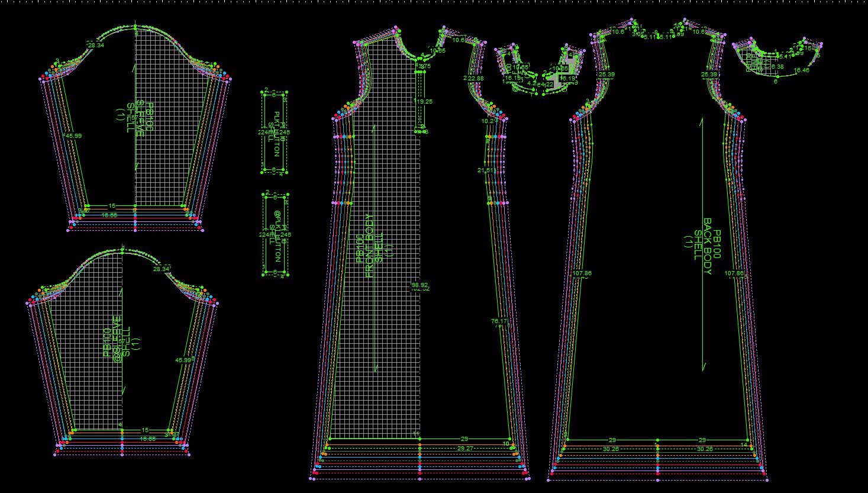Viewport: 868px width, 493px height.
Task: Click the 45.99 upper sleeve seam measurement
Action: [x=73, y=136]
